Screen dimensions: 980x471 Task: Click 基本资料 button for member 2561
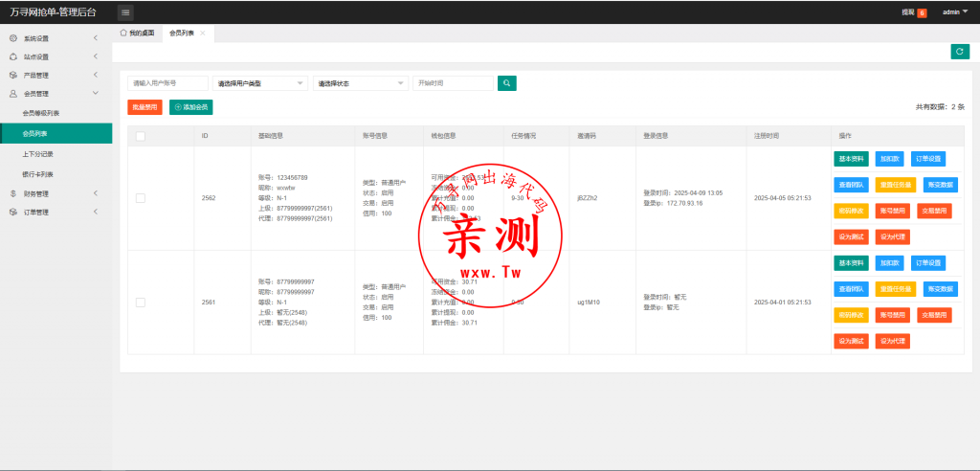(851, 262)
